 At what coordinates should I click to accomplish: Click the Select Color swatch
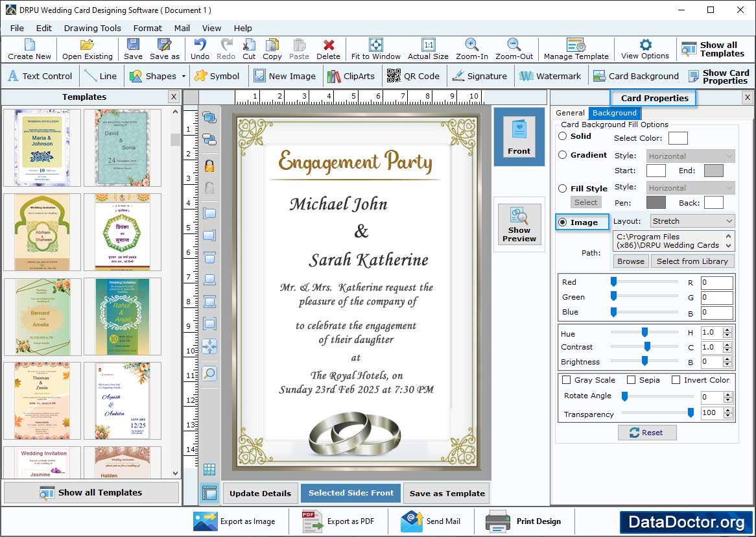click(x=678, y=138)
